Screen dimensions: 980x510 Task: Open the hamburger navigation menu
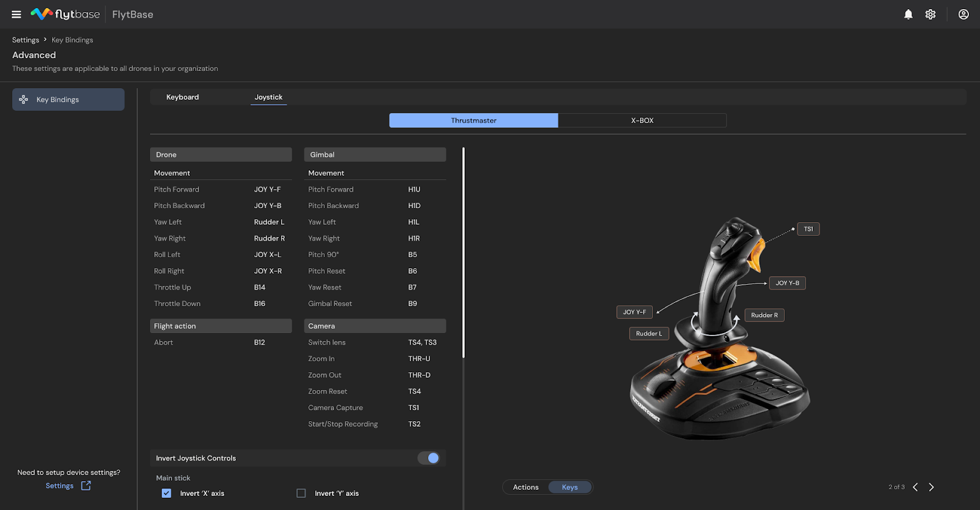[17, 15]
